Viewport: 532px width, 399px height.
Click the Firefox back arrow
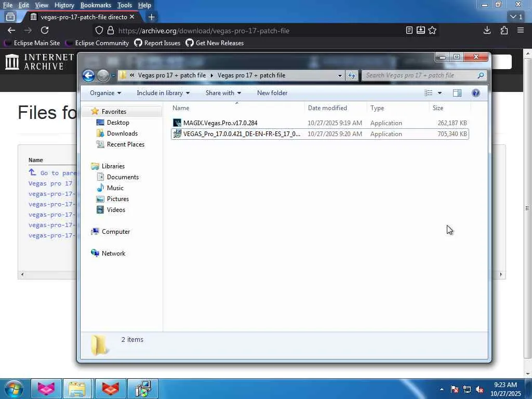tap(11, 30)
